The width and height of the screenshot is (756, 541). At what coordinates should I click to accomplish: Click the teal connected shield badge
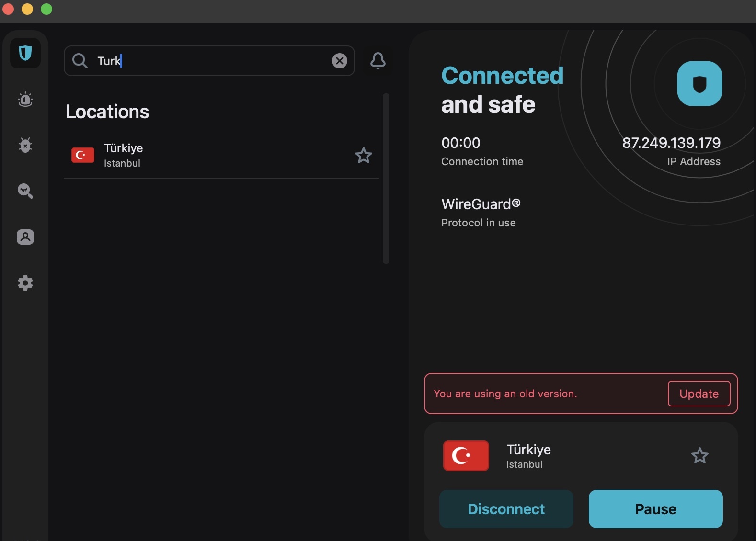[x=699, y=83]
